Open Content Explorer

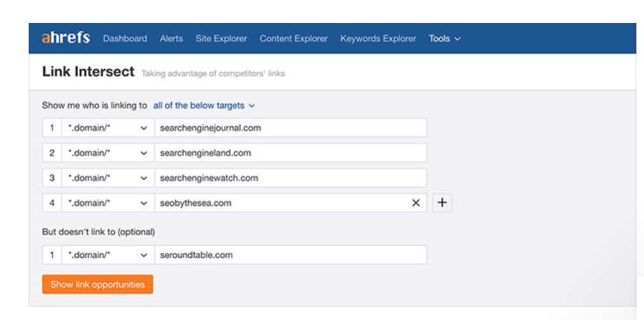coord(294,38)
